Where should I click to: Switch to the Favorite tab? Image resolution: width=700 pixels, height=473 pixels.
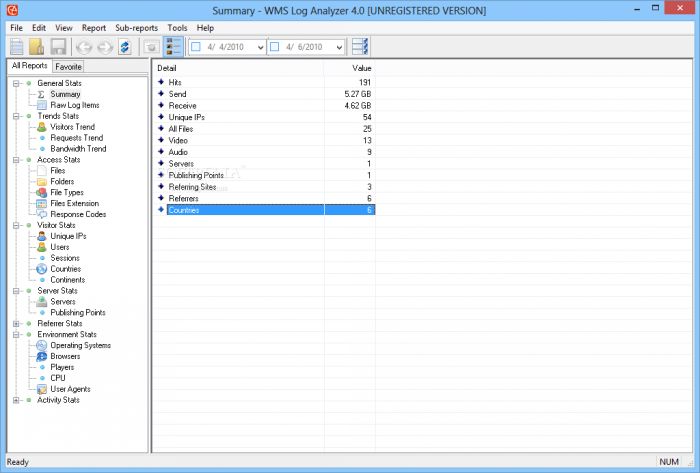point(68,66)
